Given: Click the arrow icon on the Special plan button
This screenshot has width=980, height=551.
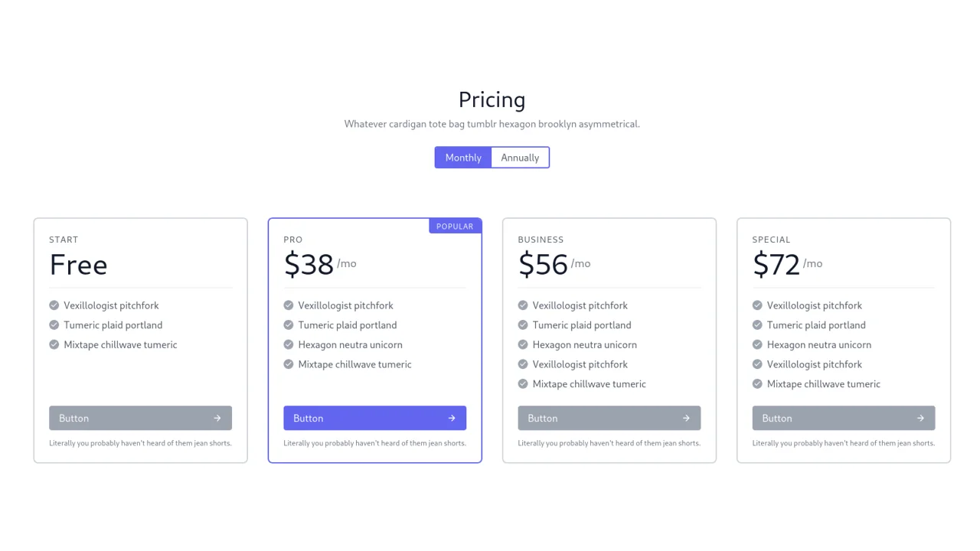Looking at the screenshot, I should tap(920, 418).
